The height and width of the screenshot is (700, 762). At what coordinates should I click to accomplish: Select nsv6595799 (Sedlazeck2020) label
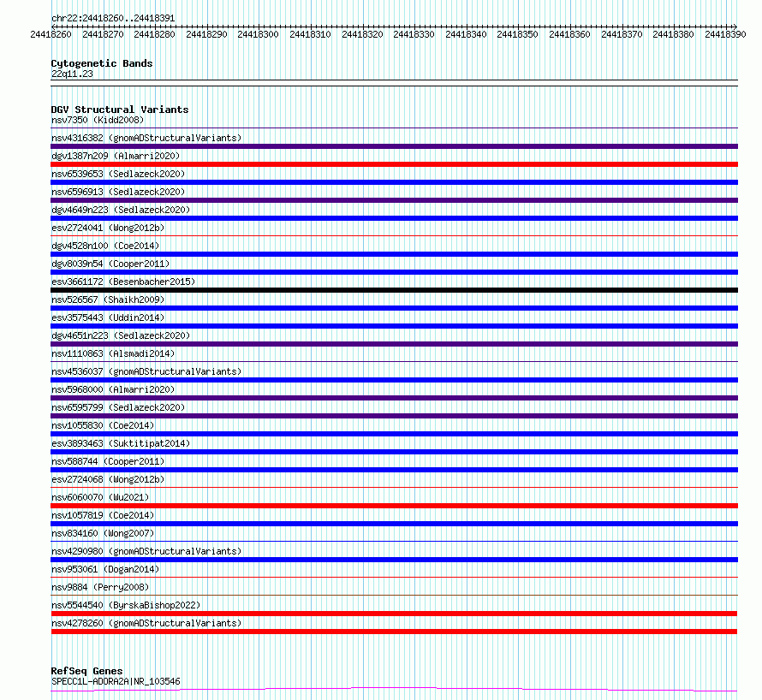click(118, 407)
